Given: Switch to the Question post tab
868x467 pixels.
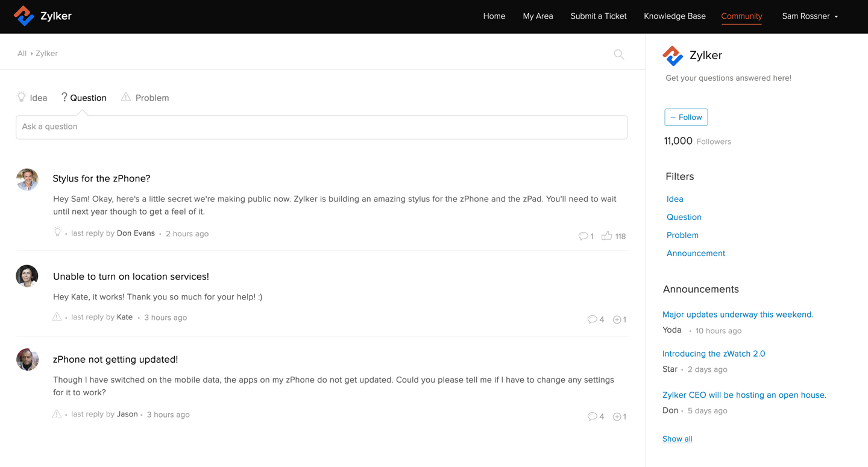Looking at the screenshot, I should point(84,98).
